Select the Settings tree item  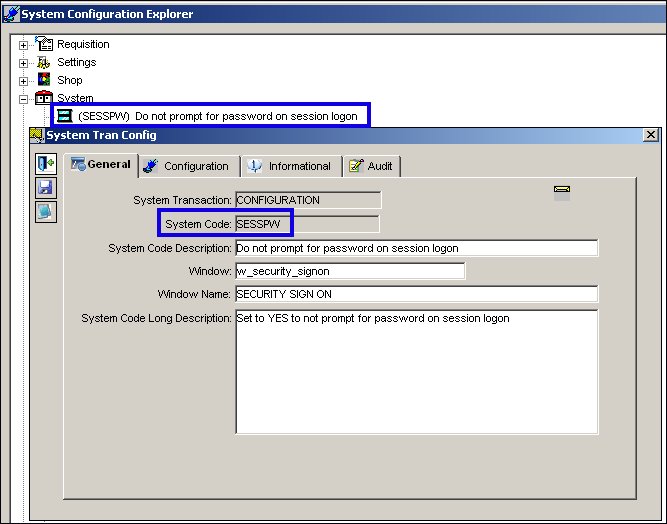pos(77,62)
